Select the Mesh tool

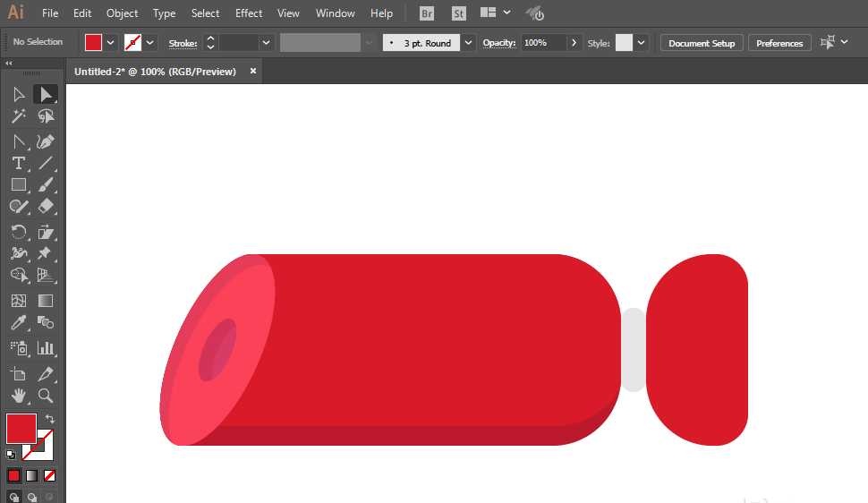coord(18,301)
